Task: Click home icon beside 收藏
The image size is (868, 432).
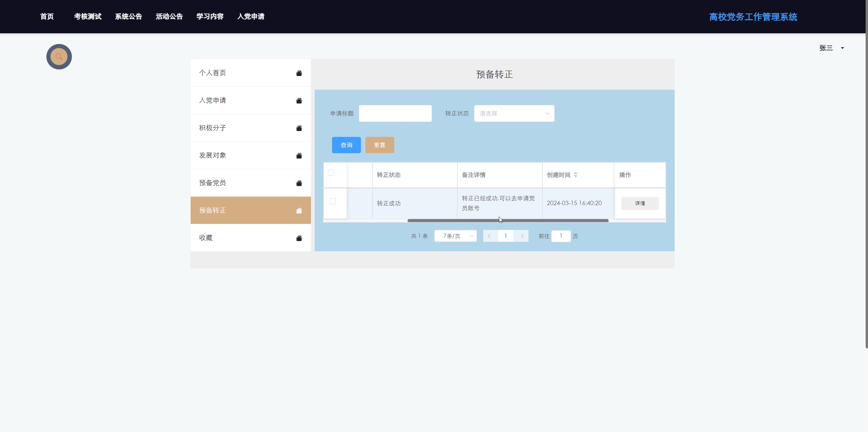Action: (299, 238)
